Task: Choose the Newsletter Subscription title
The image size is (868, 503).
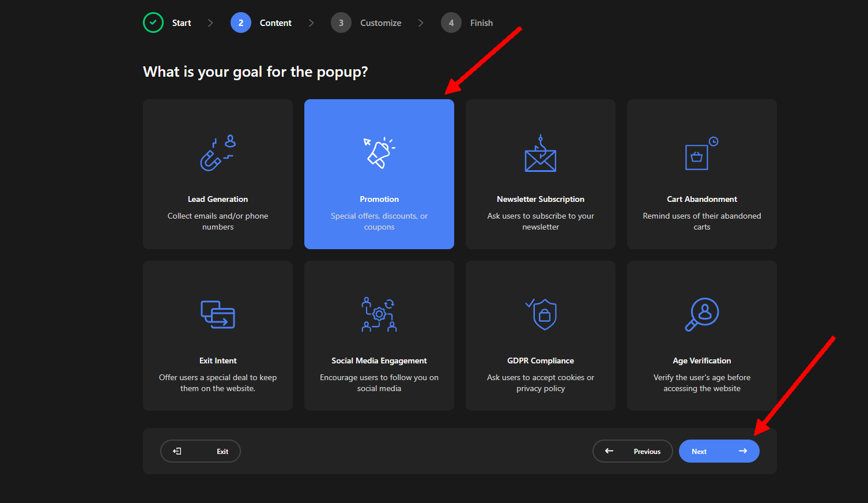Action: coord(541,199)
